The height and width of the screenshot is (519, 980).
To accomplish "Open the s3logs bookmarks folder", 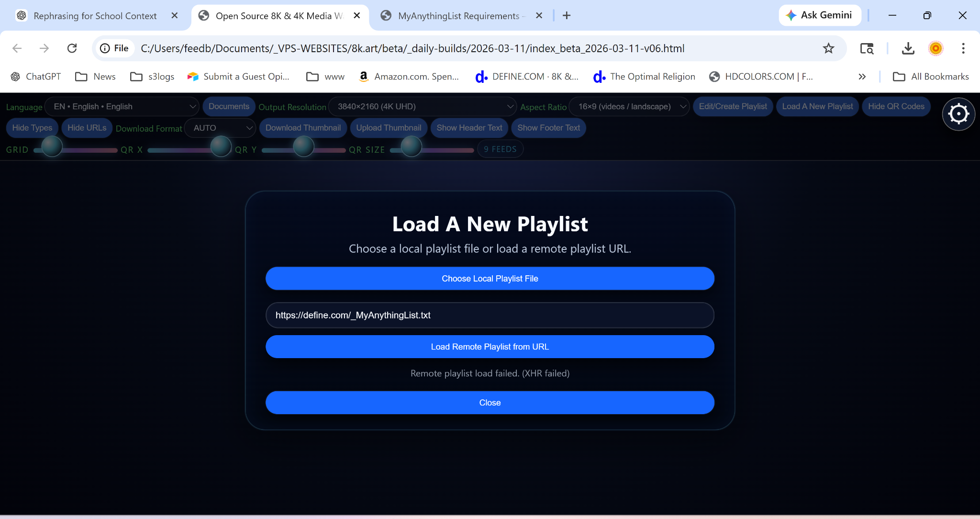I will tap(152, 77).
